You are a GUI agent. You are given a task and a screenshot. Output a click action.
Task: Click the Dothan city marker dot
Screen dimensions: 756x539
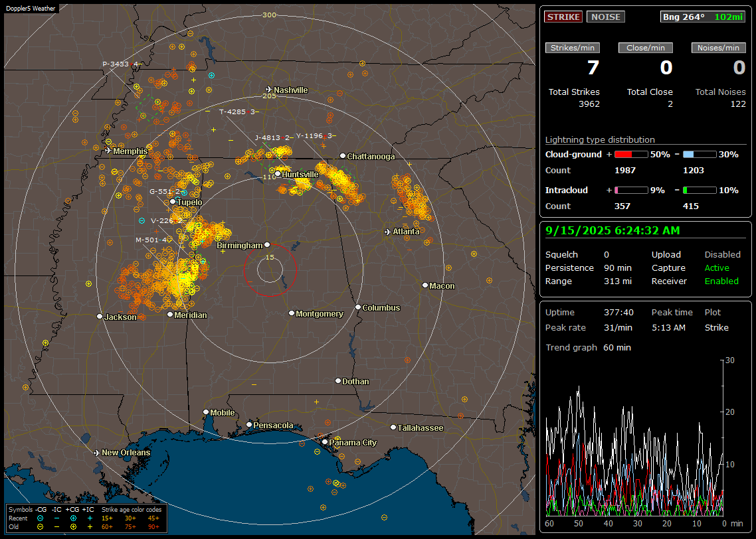[x=338, y=380]
